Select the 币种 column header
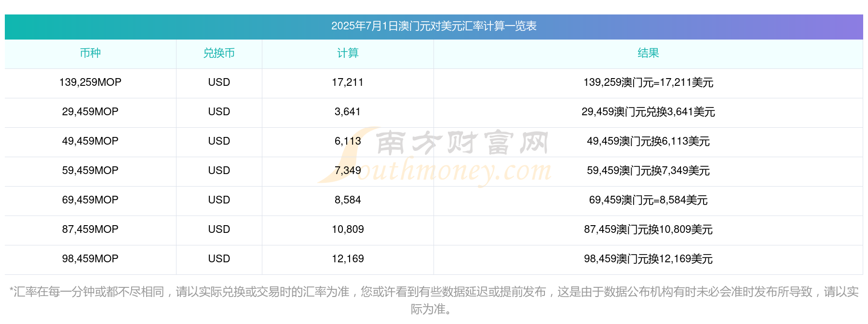This screenshot has height=324, width=868. tap(90, 54)
